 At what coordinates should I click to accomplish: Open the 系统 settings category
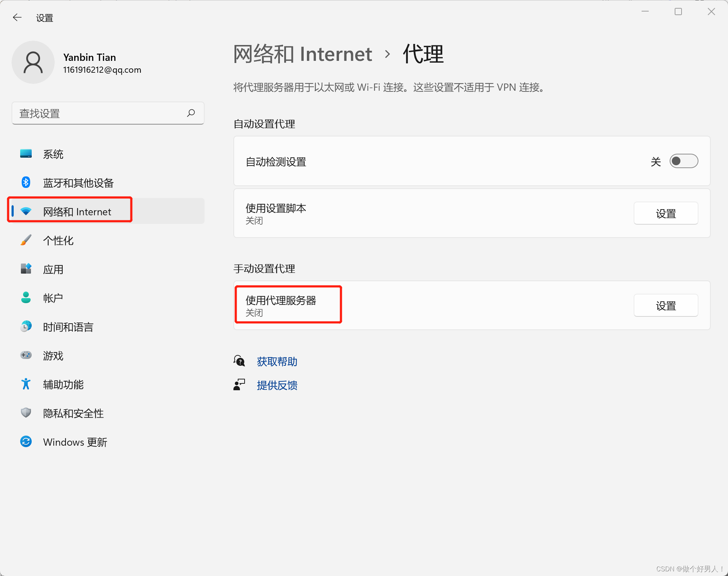point(108,154)
